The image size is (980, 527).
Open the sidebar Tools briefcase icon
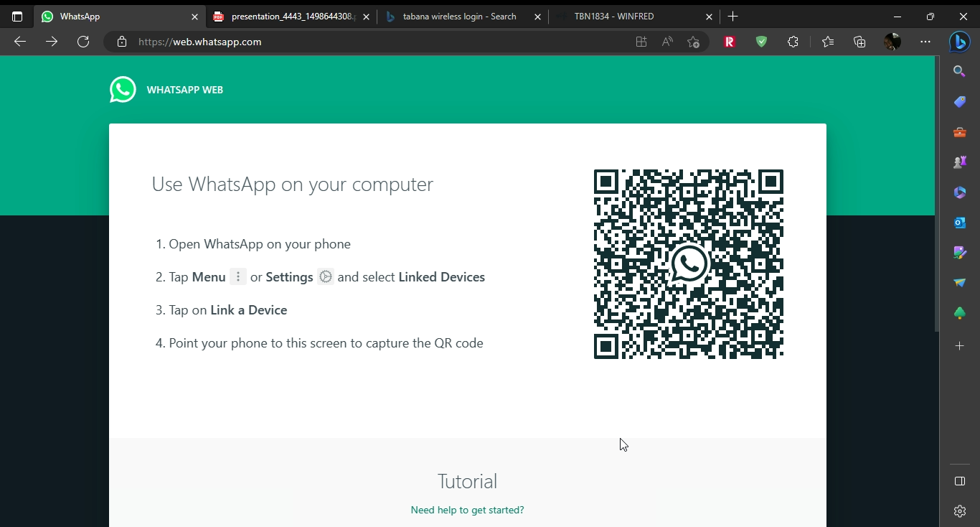pos(960,132)
